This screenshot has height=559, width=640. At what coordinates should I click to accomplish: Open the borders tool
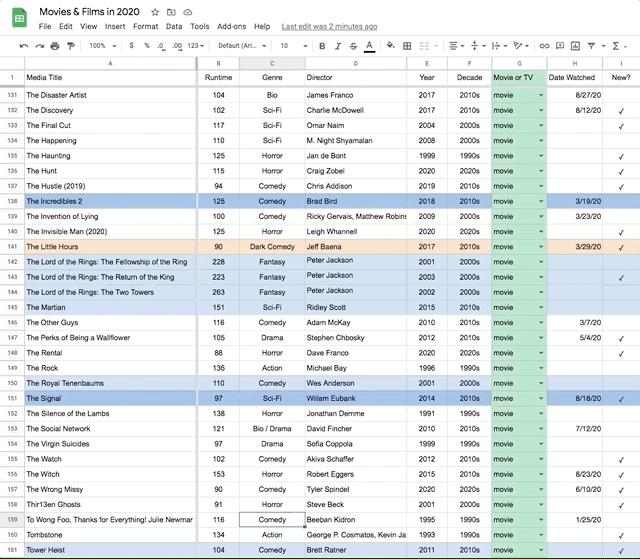pyautogui.click(x=407, y=46)
